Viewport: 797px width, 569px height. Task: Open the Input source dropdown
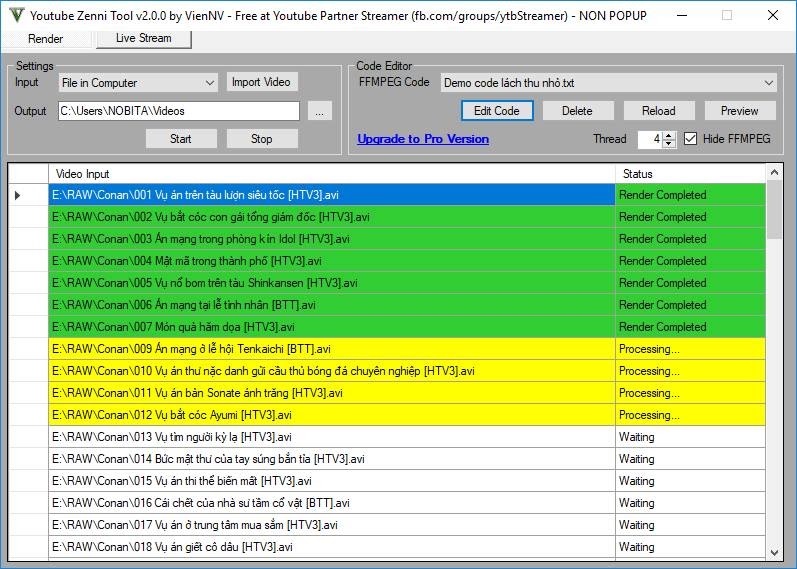tap(138, 83)
